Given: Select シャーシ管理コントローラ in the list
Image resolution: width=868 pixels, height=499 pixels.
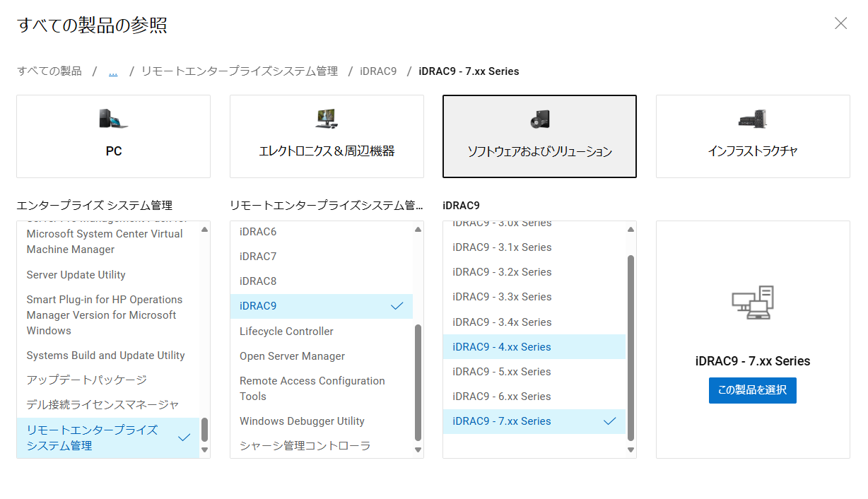Looking at the screenshot, I should point(322,446).
